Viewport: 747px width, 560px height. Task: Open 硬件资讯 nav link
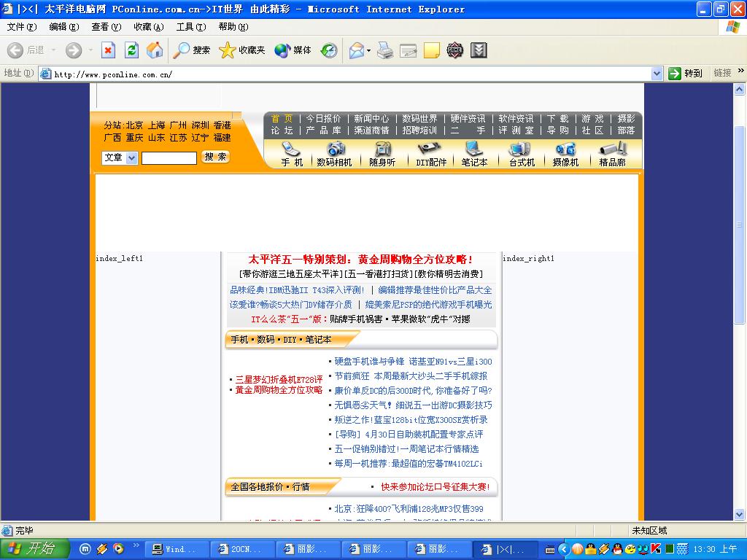[468, 119]
